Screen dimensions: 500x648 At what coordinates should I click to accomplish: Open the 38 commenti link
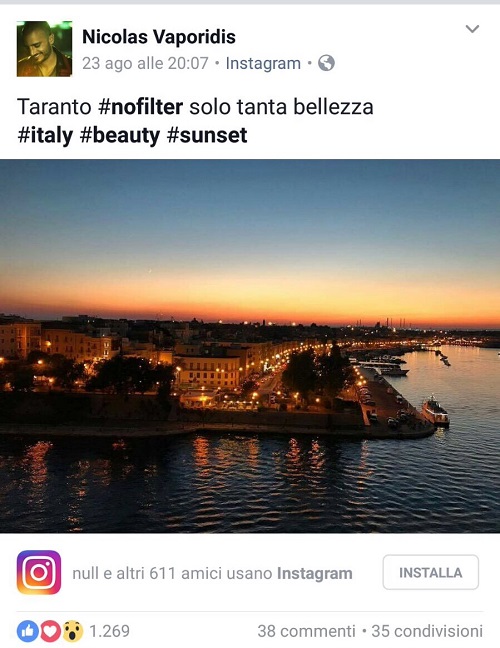[306, 631]
